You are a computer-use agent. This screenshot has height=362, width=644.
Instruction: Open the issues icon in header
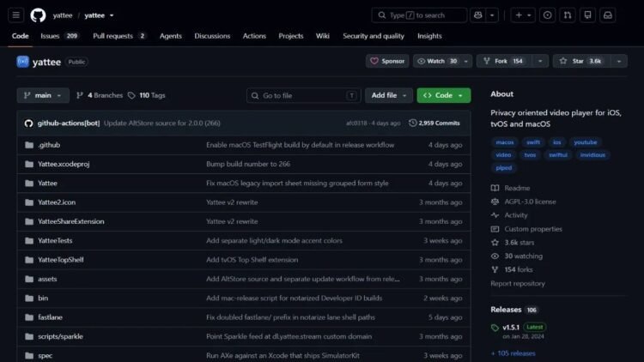pos(547,15)
